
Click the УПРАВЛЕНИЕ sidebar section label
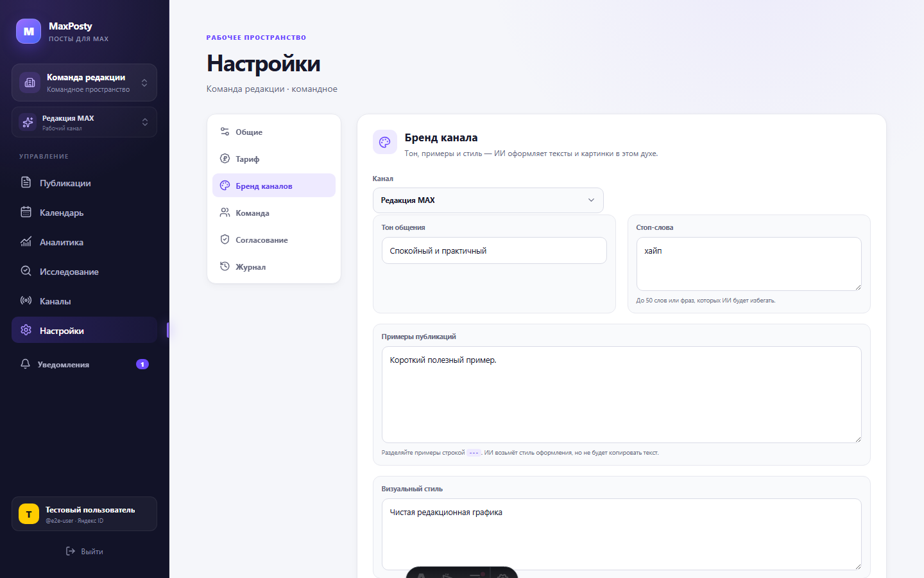pos(44,156)
